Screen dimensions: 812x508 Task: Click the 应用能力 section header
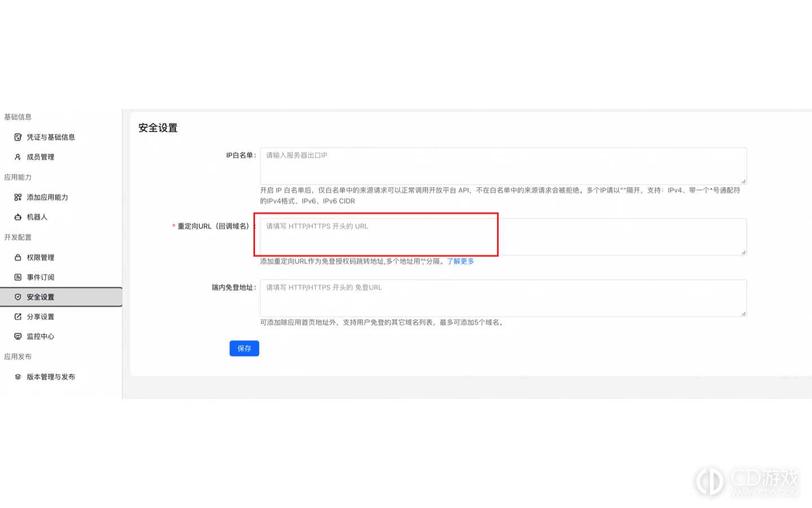click(x=18, y=177)
